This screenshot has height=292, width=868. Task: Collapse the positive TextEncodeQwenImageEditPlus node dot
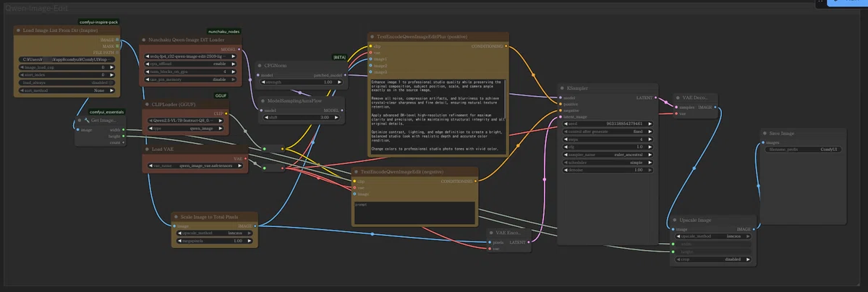(x=372, y=36)
